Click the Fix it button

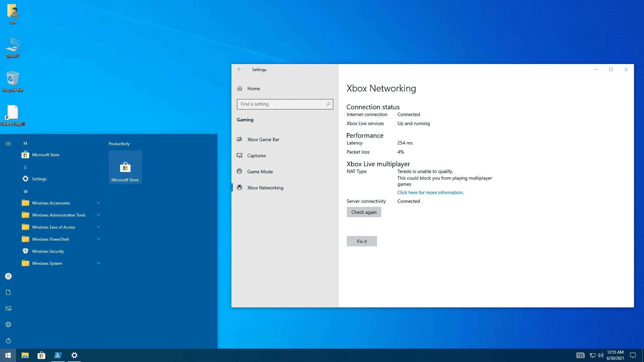point(362,241)
